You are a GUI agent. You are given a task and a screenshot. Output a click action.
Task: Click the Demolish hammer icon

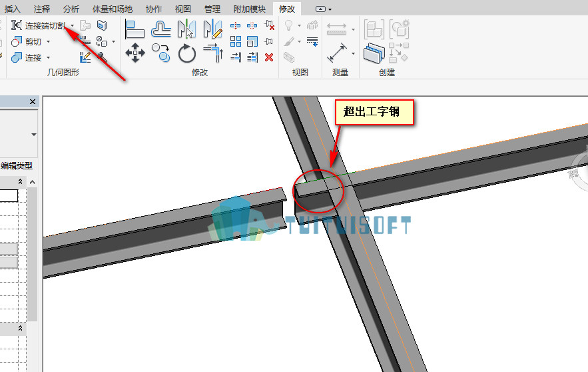click(102, 57)
